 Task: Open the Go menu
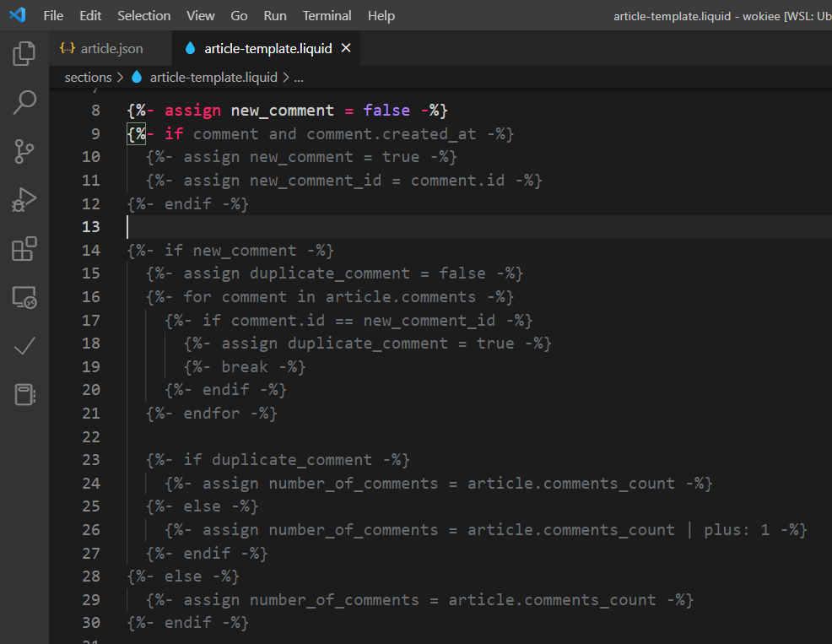pos(239,16)
